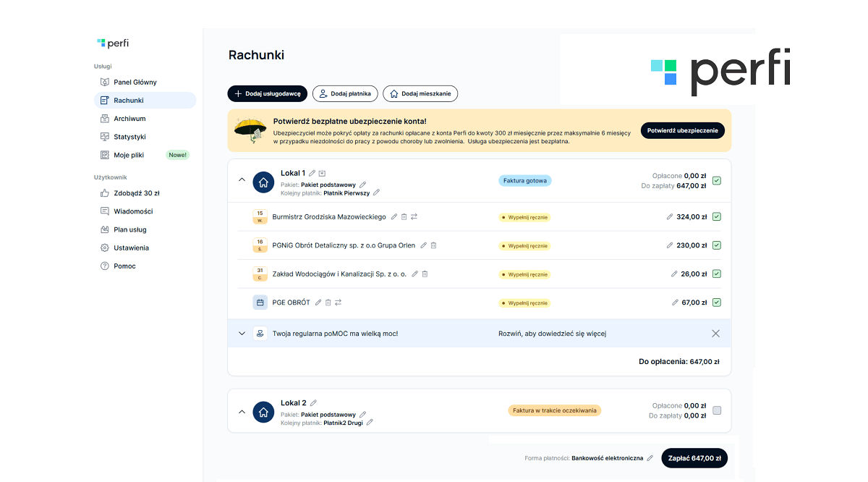Delete PGNiG Obrót Detaliczny provider with trash icon
The height and width of the screenshot is (482, 868).
click(433, 245)
